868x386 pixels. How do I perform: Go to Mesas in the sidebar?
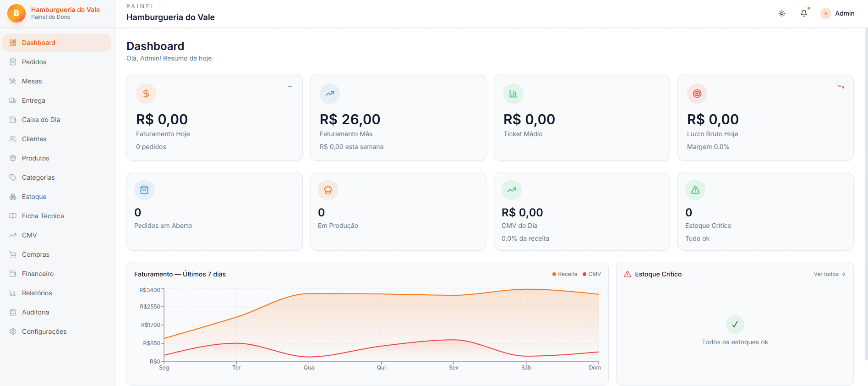(x=57, y=81)
